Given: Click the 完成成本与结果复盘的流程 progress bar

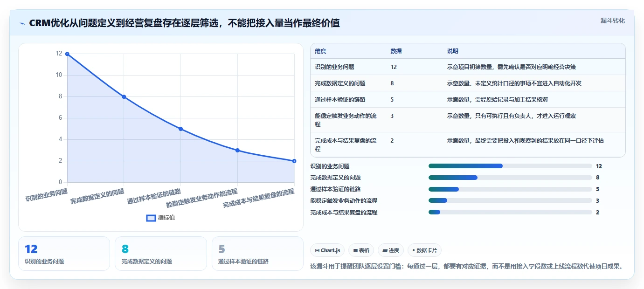Looking at the screenshot, I should 510,212.
